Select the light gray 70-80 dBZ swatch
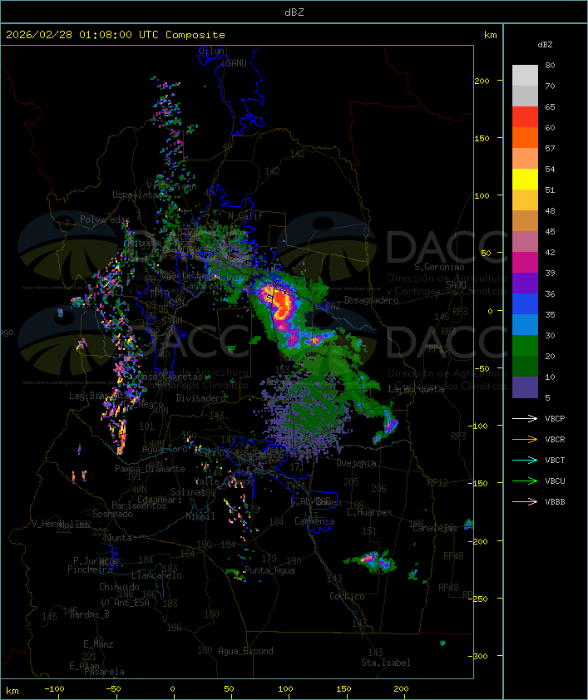588x700 pixels. 525,75
